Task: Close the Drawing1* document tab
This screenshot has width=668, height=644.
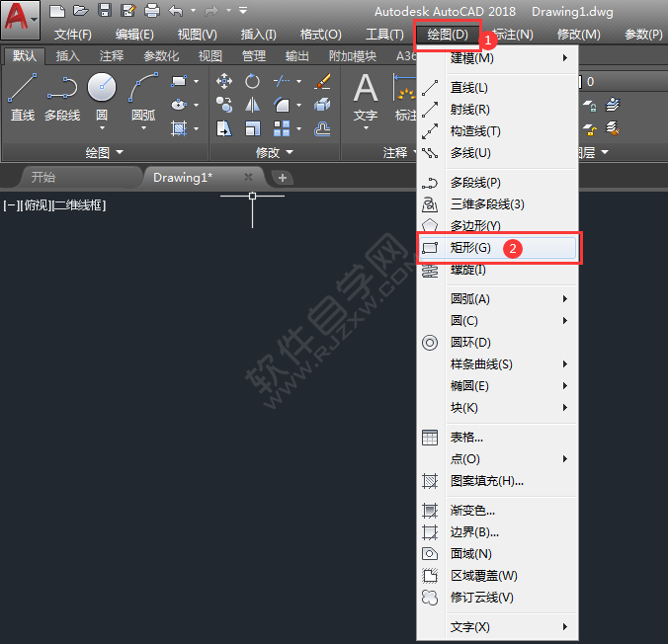Action: 248,177
